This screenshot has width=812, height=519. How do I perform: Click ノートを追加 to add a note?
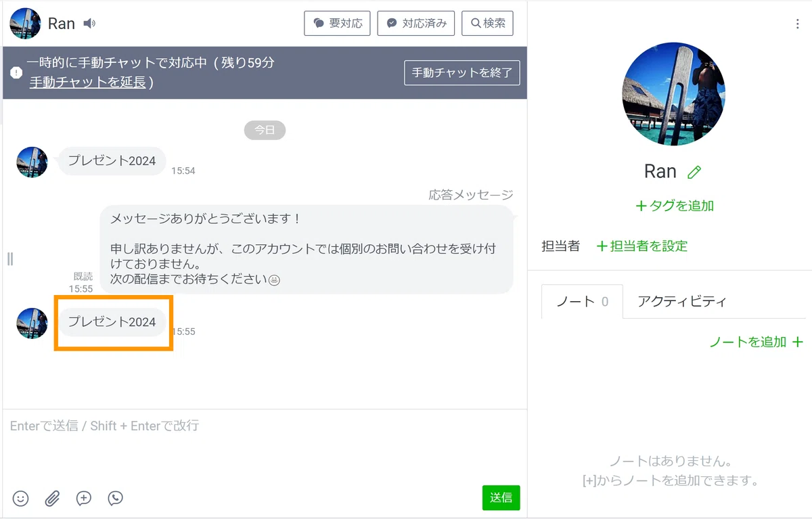coord(756,342)
